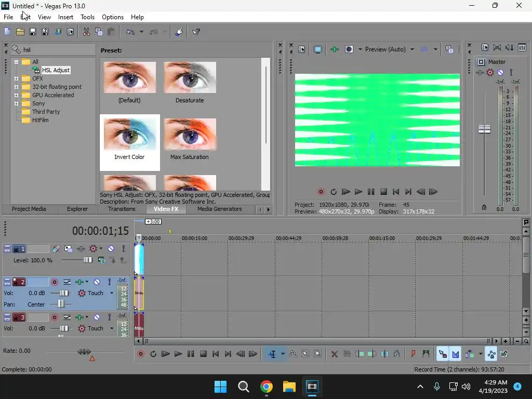Expand the GPU Accelerated folder
Image resolution: width=532 pixels, height=399 pixels.
click(x=16, y=95)
